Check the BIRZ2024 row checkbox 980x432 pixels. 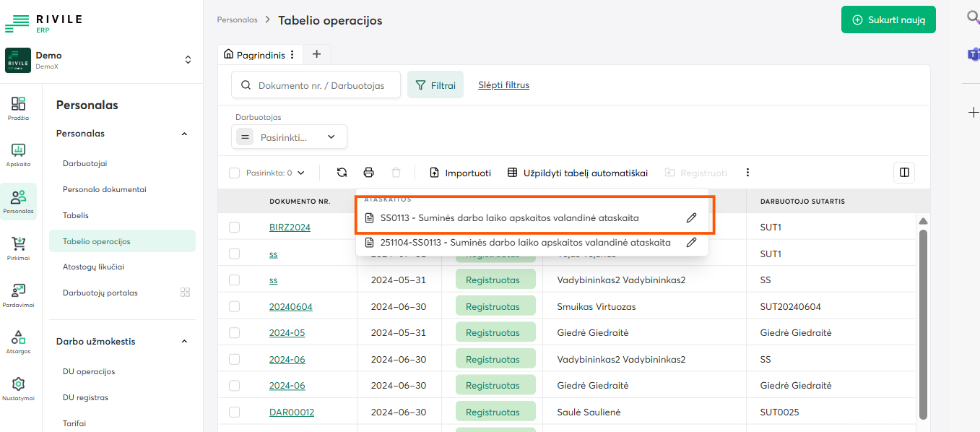coord(234,228)
